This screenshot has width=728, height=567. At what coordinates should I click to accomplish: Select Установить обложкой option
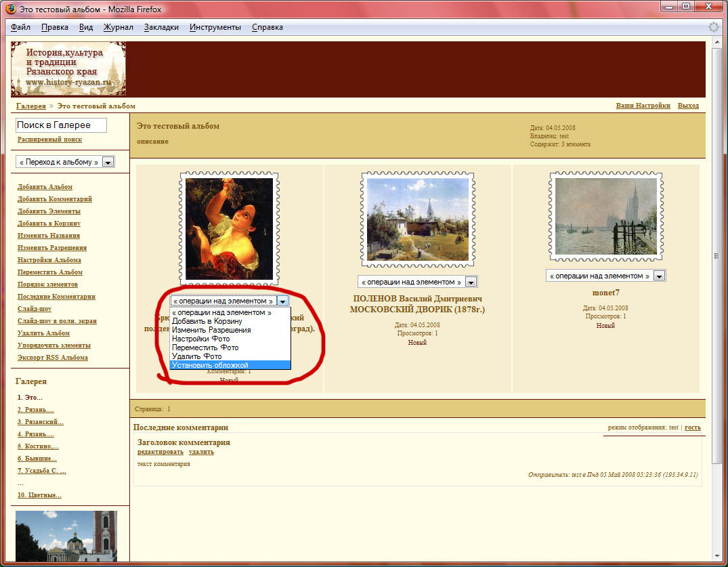[x=230, y=365]
